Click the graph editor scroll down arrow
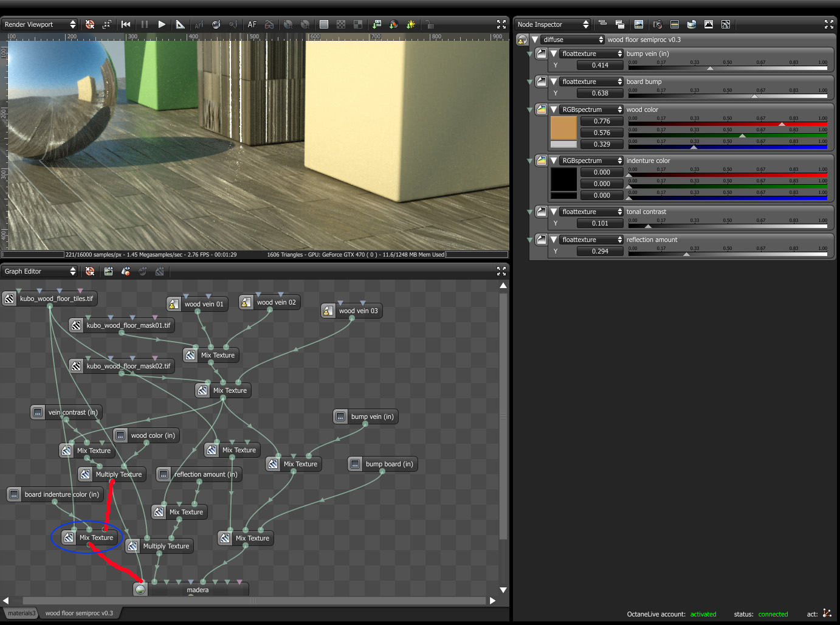The height and width of the screenshot is (625, 840). point(503,590)
